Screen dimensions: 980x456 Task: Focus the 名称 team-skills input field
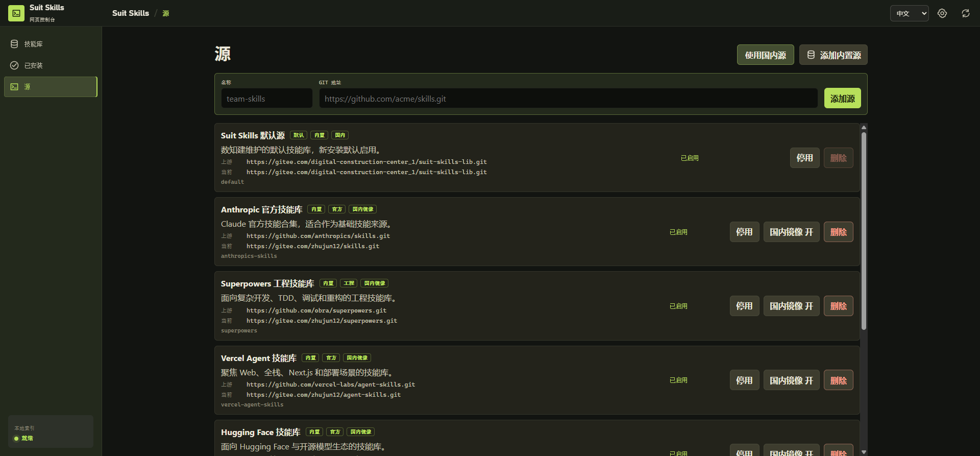[x=266, y=99]
